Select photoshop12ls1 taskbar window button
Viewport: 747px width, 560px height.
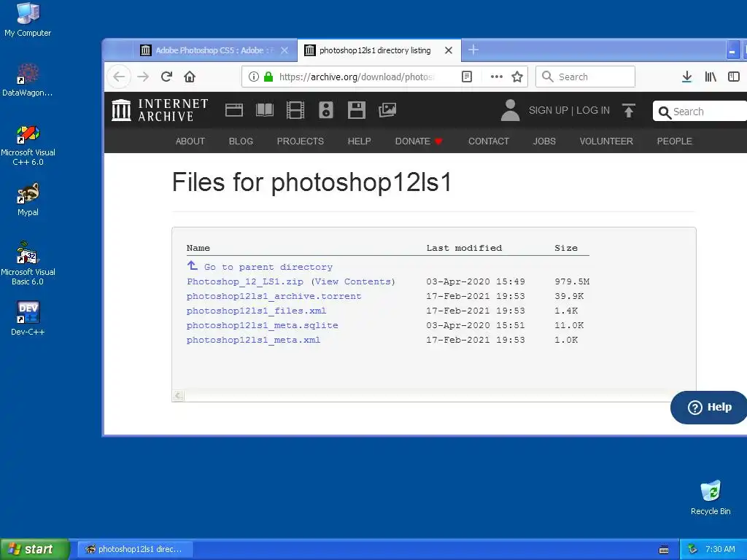click(x=135, y=549)
